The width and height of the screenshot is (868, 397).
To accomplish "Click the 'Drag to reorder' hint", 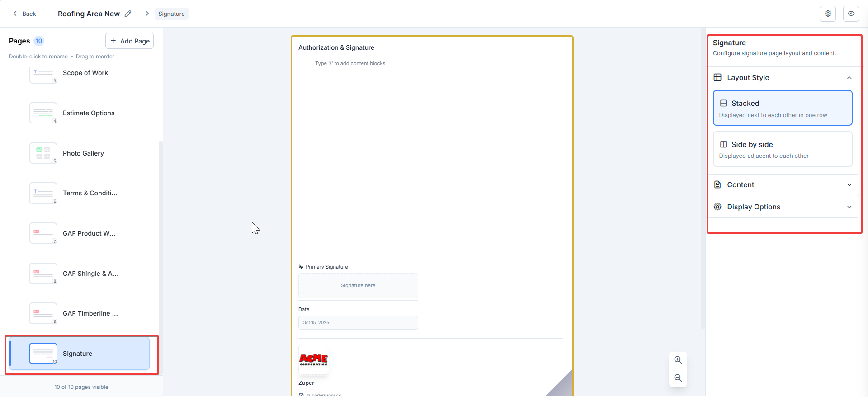I will [95, 57].
